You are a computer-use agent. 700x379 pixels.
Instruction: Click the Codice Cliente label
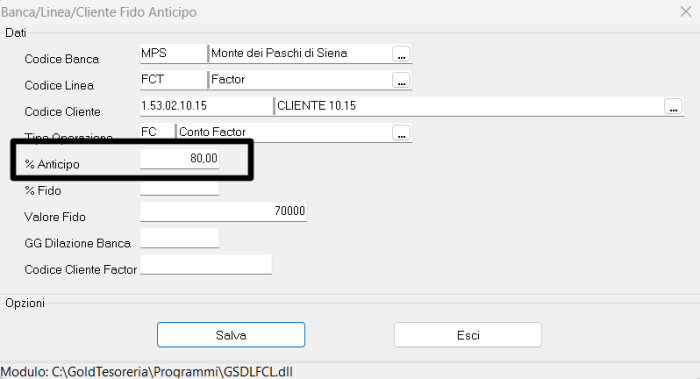(62, 112)
